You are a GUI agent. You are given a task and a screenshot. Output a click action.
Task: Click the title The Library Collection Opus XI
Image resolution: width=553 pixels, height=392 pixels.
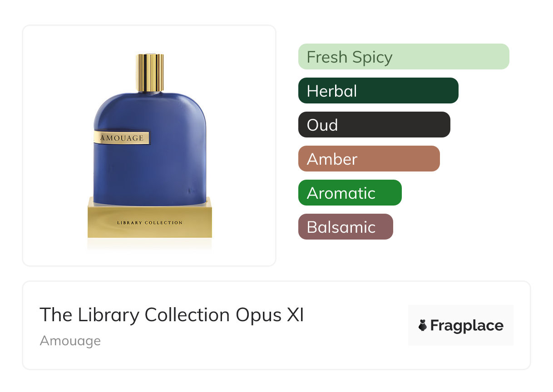172,315
